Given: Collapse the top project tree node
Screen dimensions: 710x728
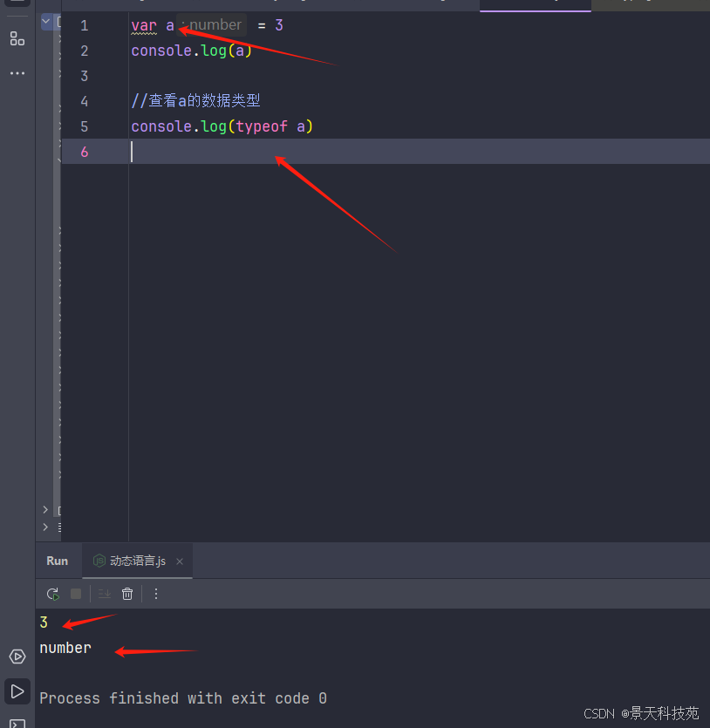Looking at the screenshot, I should (46, 21).
